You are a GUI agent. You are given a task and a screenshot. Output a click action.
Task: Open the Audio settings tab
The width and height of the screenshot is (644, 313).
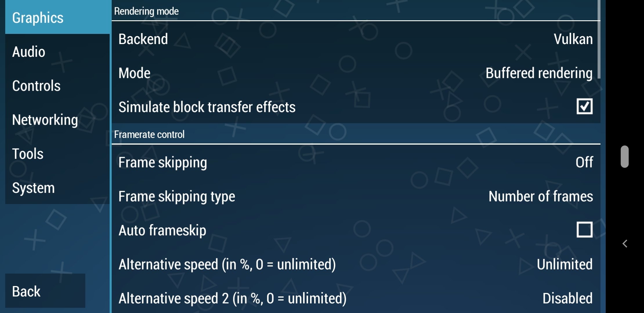pos(28,51)
